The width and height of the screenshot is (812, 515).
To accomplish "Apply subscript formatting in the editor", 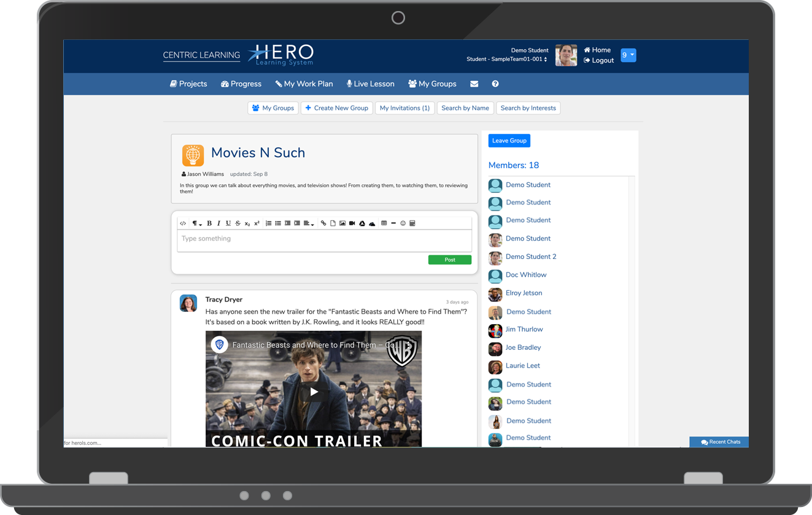I will coord(247,223).
